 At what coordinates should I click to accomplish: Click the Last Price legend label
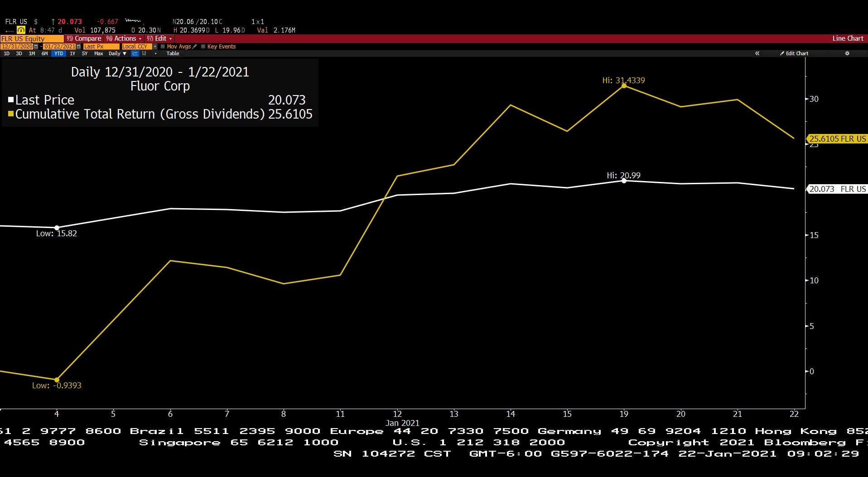44,100
